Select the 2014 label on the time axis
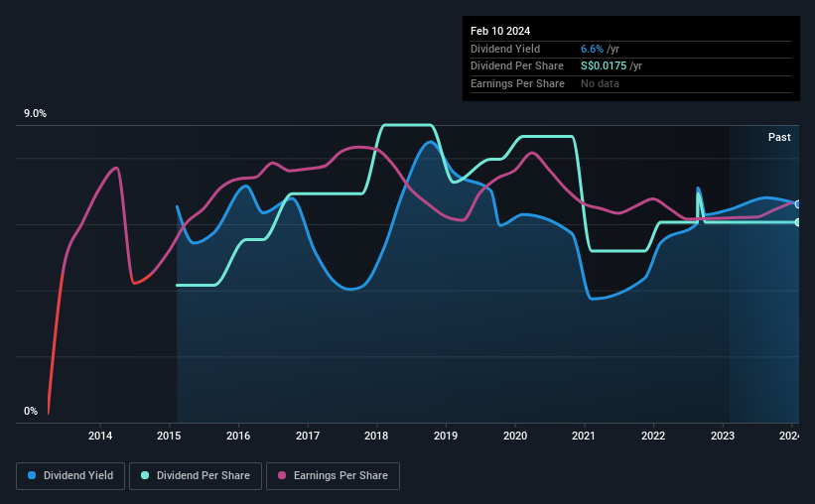 (x=100, y=436)
